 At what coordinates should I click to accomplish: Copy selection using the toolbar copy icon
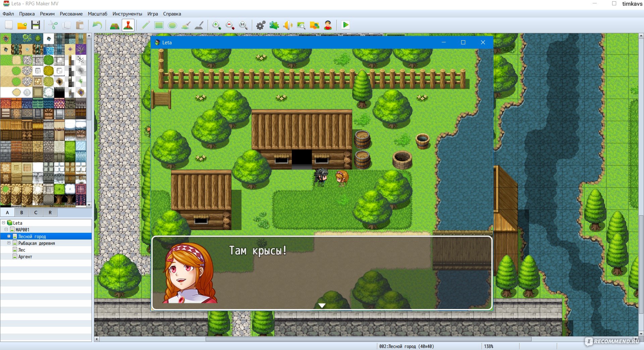[x=66, y=25]
